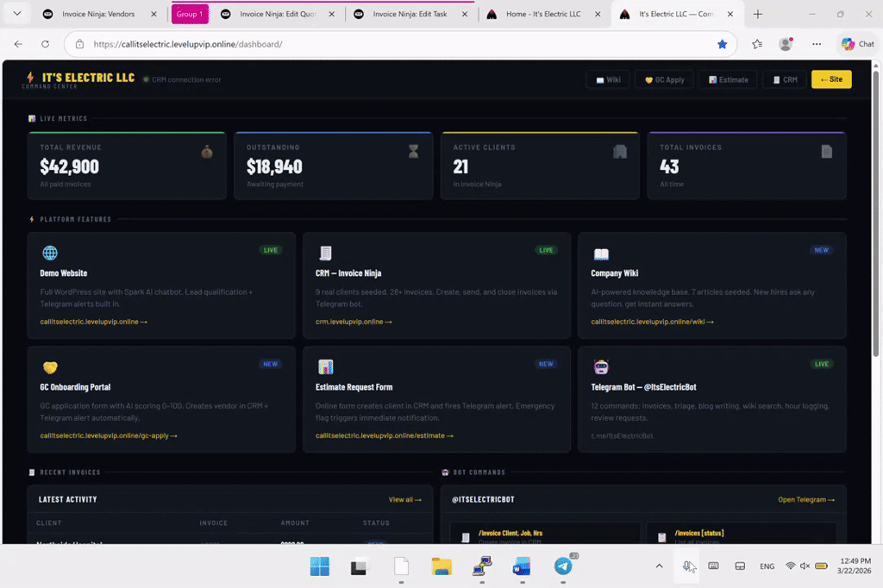883x588 pixels.
Task: Click View all in Latest Activity
Action: click(x=405, y=499)
